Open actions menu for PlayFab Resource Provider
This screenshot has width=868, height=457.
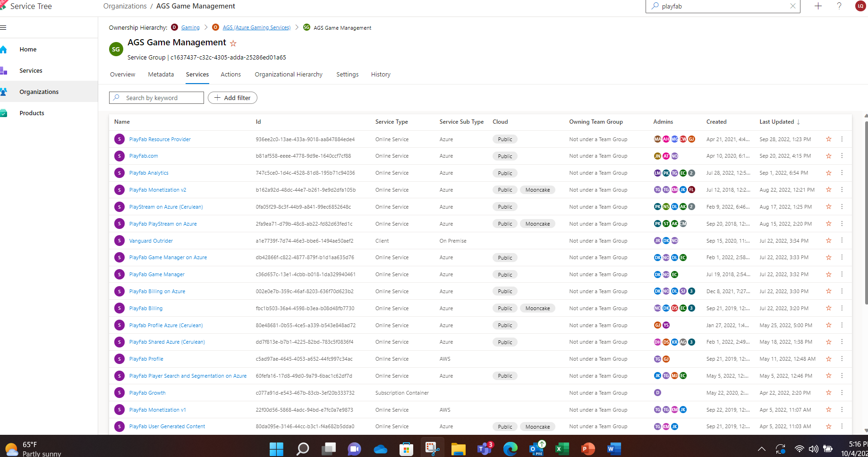pyautogui.click(x=842, y=139)
